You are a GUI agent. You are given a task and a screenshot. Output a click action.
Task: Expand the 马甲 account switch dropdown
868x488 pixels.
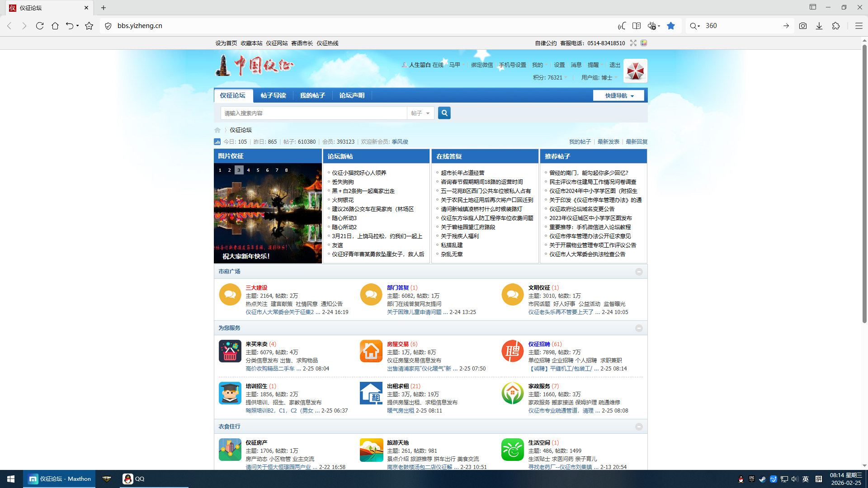(x=457, y=65)
